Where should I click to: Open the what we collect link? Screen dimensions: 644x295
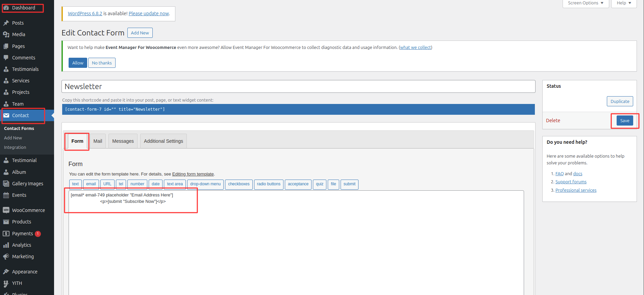(x=416, y=48)
